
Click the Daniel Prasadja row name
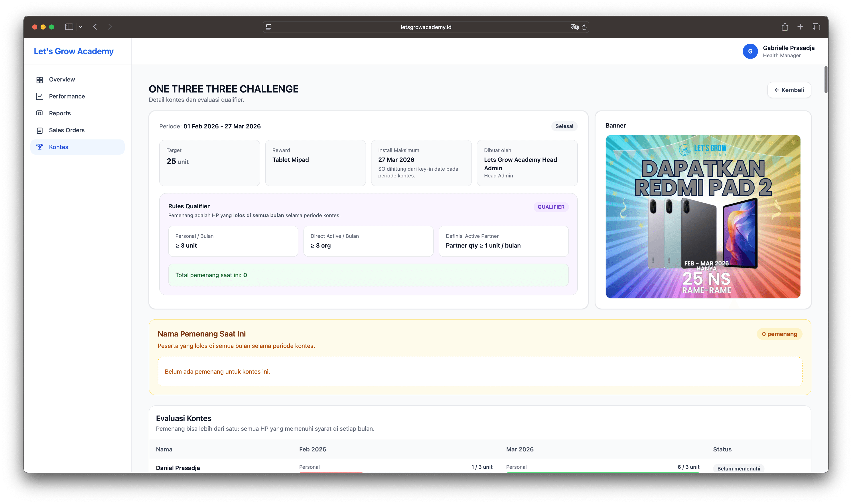178,468
